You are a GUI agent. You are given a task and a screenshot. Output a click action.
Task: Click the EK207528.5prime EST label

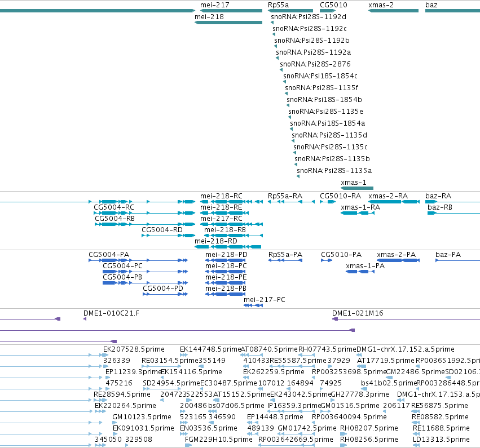pos(134,349)
